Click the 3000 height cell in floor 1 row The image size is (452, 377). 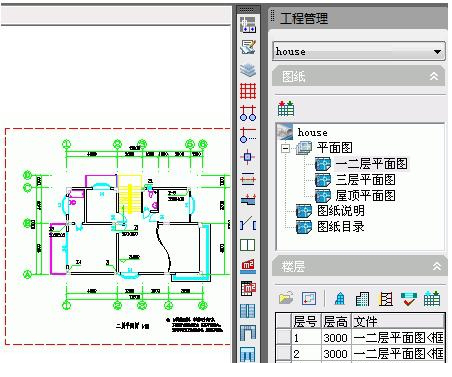point(336,338)
